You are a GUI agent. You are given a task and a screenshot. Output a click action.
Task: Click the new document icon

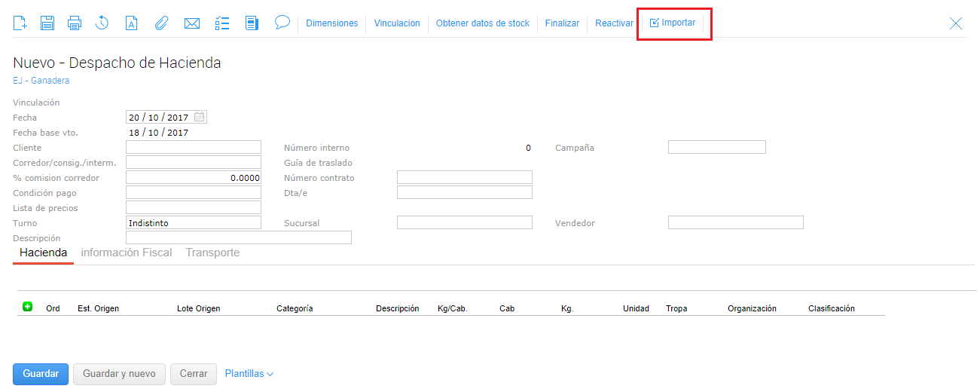20,23
